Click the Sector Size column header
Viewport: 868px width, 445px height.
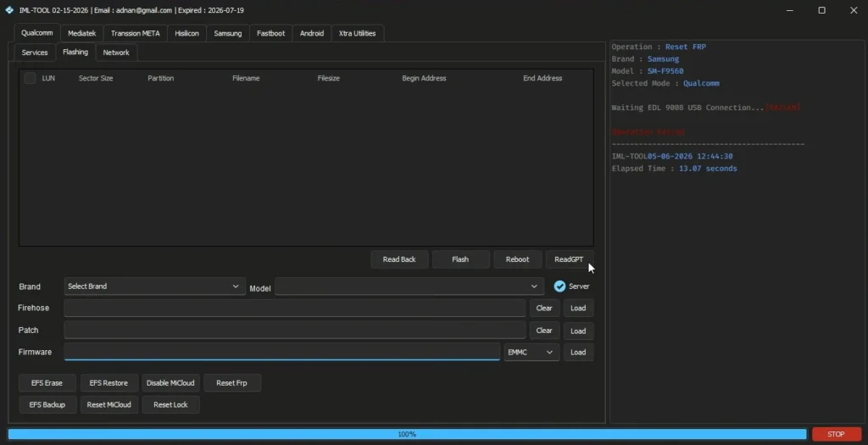pos(96,78)
